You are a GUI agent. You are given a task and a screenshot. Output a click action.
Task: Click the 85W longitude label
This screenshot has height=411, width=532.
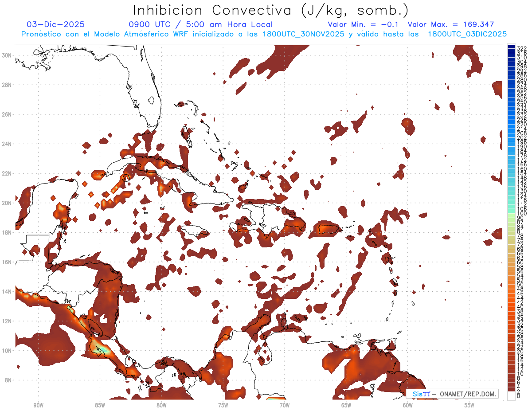click(100, 405)
